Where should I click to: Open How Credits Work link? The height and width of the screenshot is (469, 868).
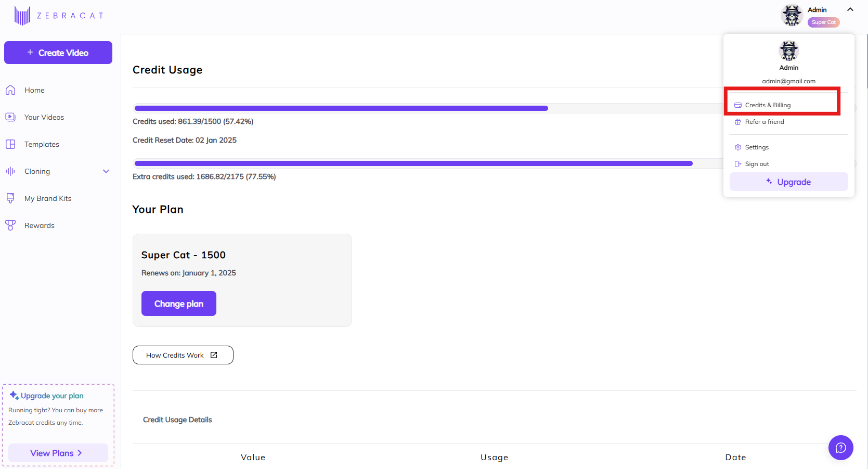pos(183,355)
